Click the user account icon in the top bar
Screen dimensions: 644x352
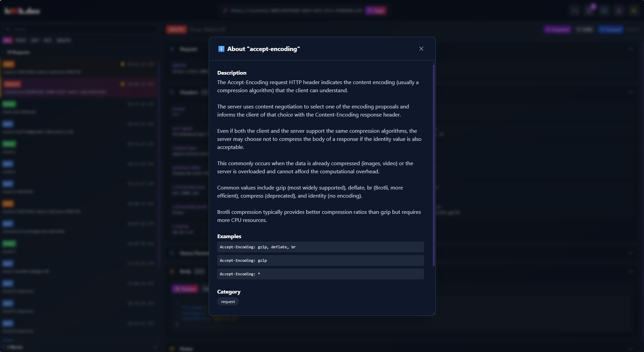pos(619,10)
